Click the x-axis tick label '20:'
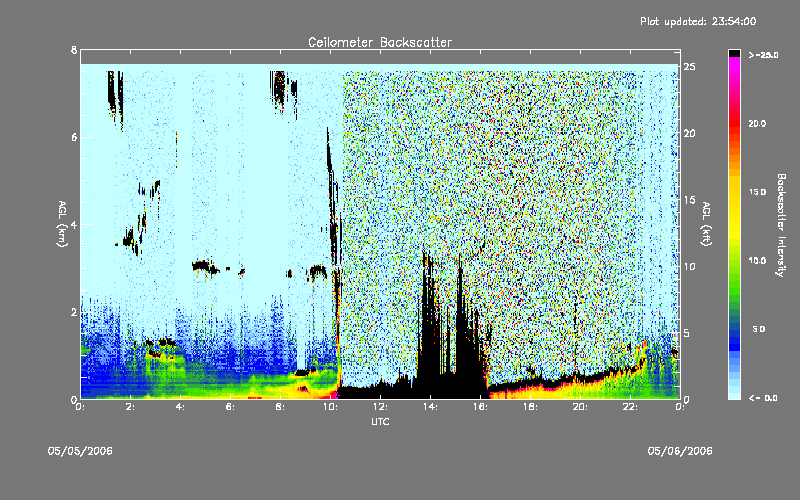Viewport: 800px width, 500px height. pyautogui.click(x=580, y=407)
